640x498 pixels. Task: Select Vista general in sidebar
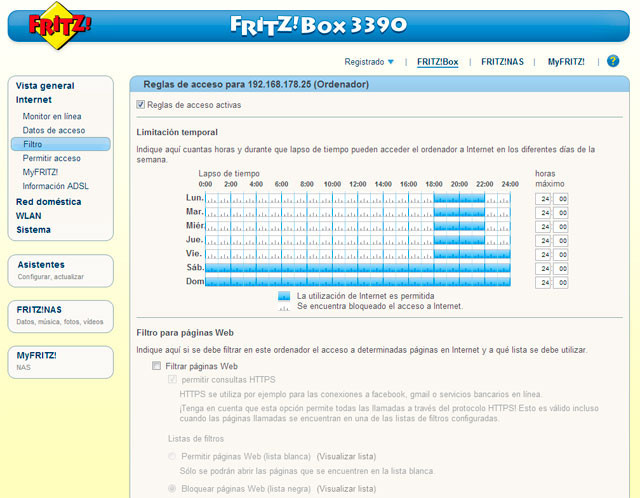[45, 86]
